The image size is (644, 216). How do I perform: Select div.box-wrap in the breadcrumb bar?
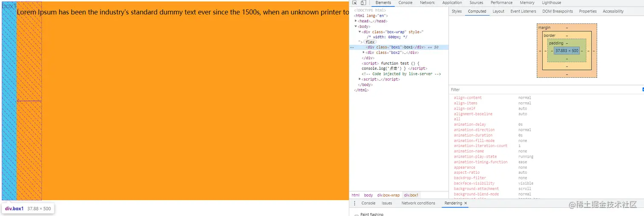click(x=388, y=195)
